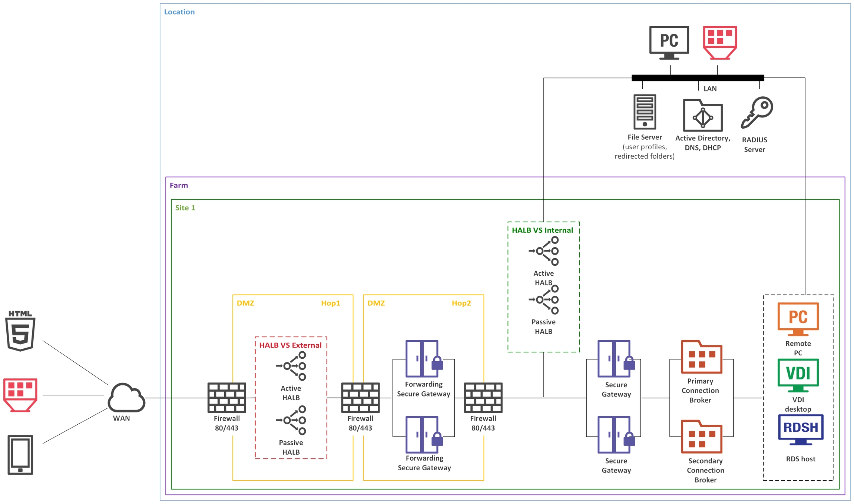Select the Passive HALB in HALB VS External
854x504 pixels.
(x=291, y=420)
